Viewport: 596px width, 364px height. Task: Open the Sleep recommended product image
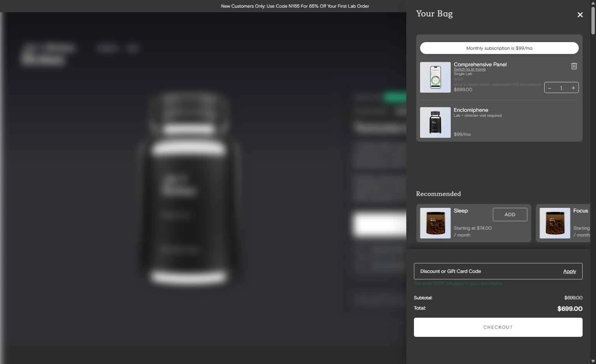(435, 223)
